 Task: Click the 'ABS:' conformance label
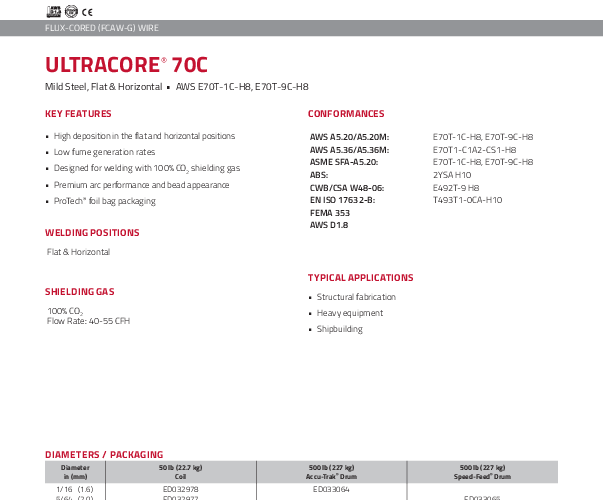(x=319, y=175)
